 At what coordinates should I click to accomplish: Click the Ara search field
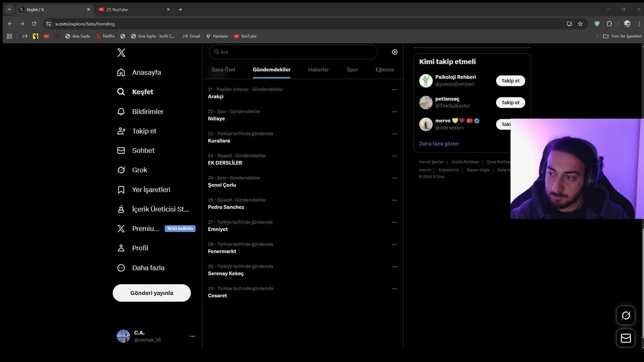[x=293, y=52]
